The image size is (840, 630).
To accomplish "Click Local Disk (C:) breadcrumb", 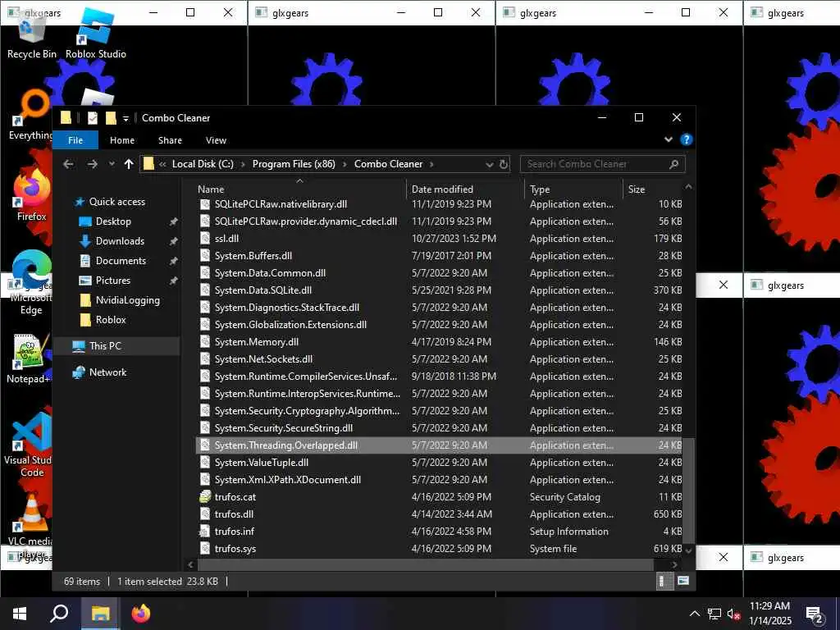I will (203, 164).
